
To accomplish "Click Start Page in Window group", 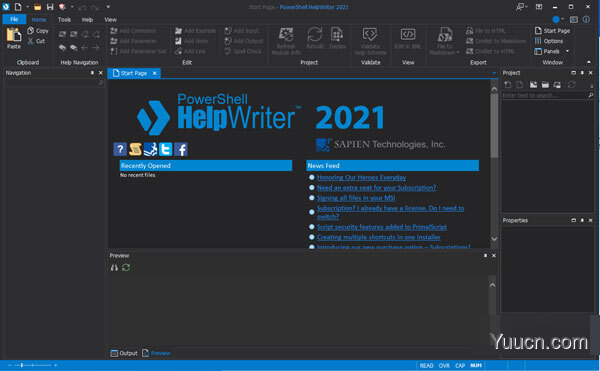I will (x=552, y=31).
